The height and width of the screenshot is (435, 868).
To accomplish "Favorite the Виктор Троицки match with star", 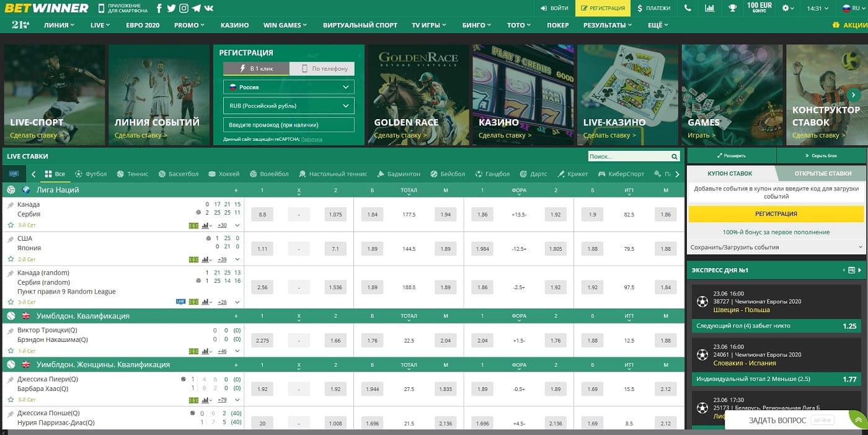I will pyautogui.click(x=11, y=351).
